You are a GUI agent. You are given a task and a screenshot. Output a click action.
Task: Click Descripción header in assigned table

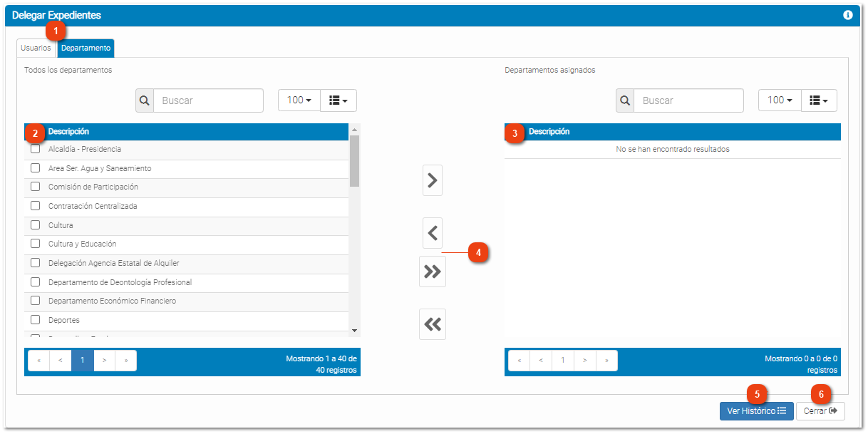coord(549,132)
